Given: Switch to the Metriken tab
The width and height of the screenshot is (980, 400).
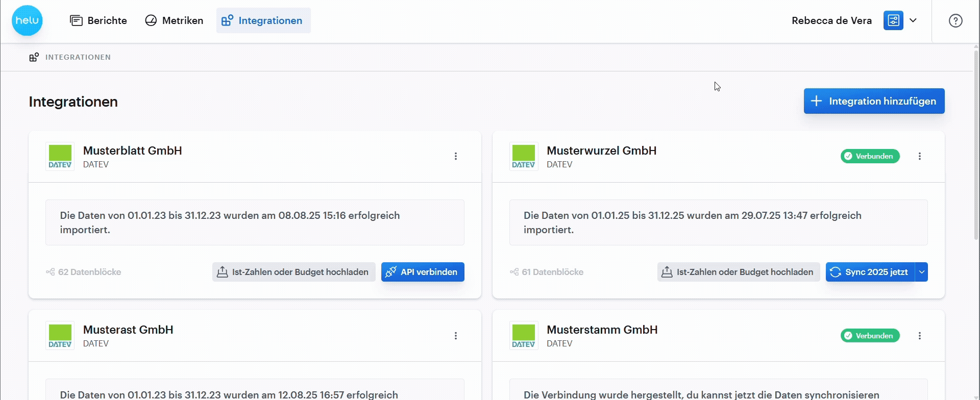Looking at the screenshot, I should (x=174, y=20).
